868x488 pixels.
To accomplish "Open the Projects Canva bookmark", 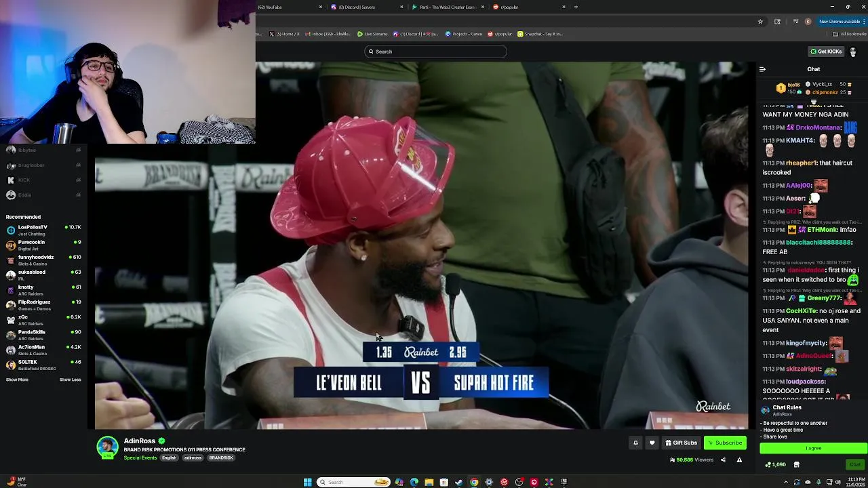I will pyautogui.click(x=464, y=34).
